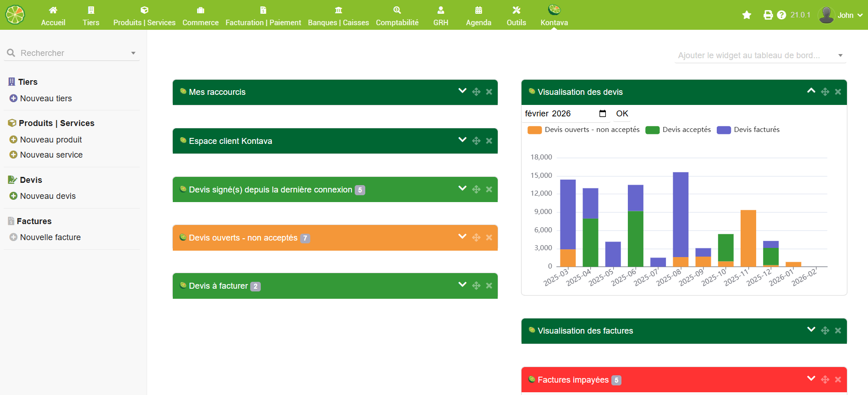Image resolution: width=868 pixels, height=395 pixels.
Task: Click the Nouveau devis link
Action: (x=48, y=196)
